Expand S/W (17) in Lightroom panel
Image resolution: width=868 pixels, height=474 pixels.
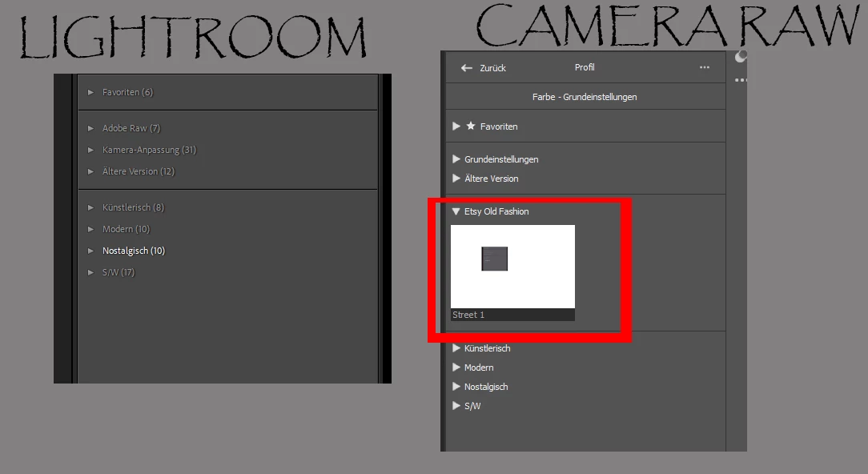[x=90, y=272]
